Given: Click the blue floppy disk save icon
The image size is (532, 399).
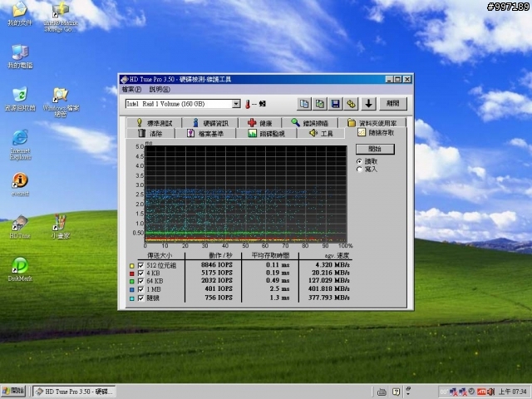Looking at the screenshot, I should point(335,104).
